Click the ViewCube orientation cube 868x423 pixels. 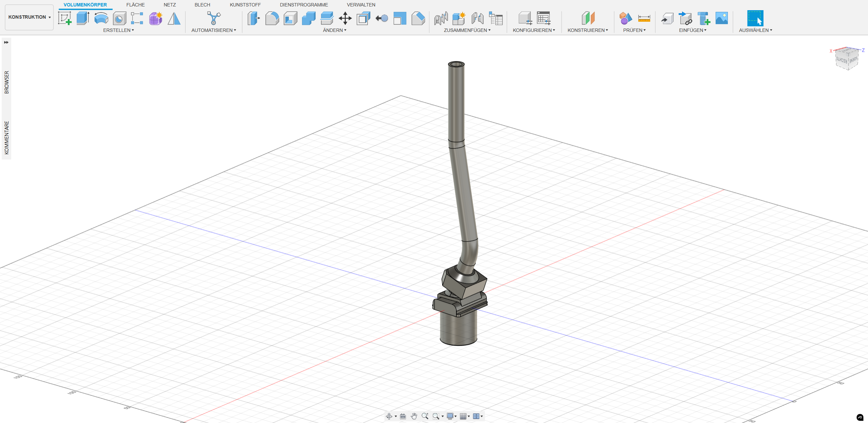[846, 59]
